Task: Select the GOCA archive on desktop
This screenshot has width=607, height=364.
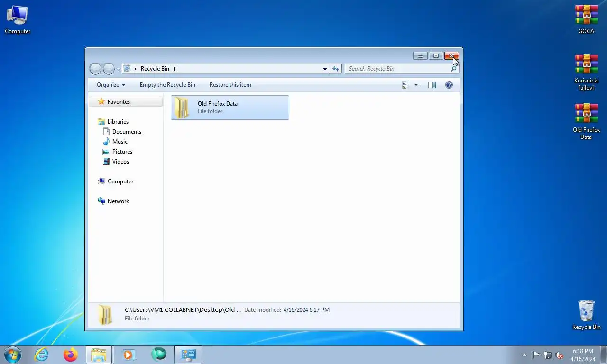Action: click(x=586, y=19)
